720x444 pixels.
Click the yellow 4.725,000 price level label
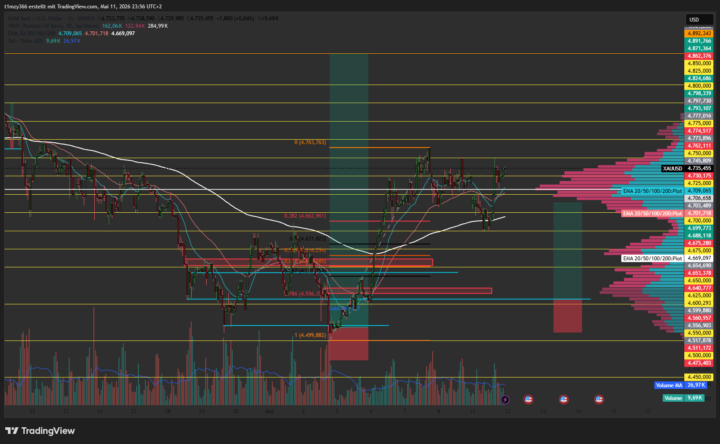(699, 183)
